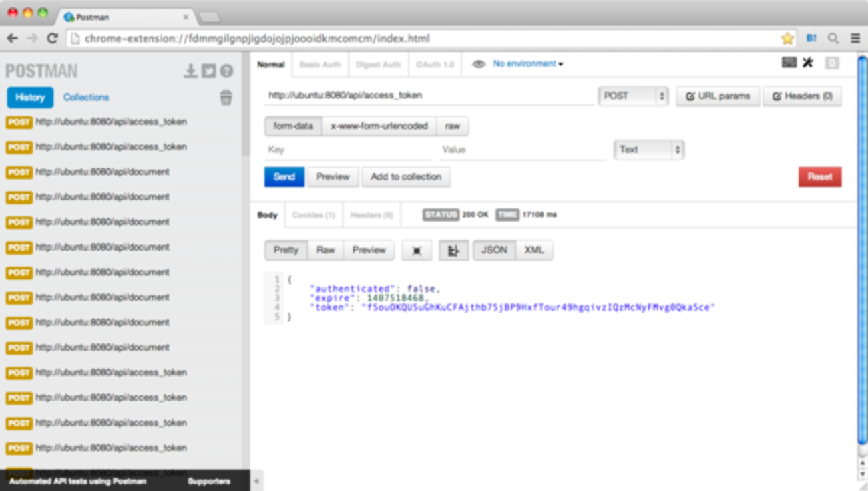The width and height of the screenshot is (868, 491).
Task: Reload the page with the refresh icon
Action: click(x=52, y=38)
